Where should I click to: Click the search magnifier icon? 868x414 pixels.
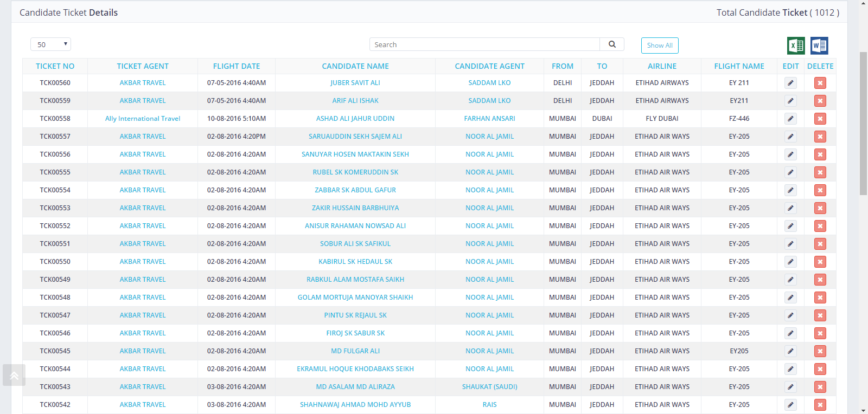click(x=612, y=44)
